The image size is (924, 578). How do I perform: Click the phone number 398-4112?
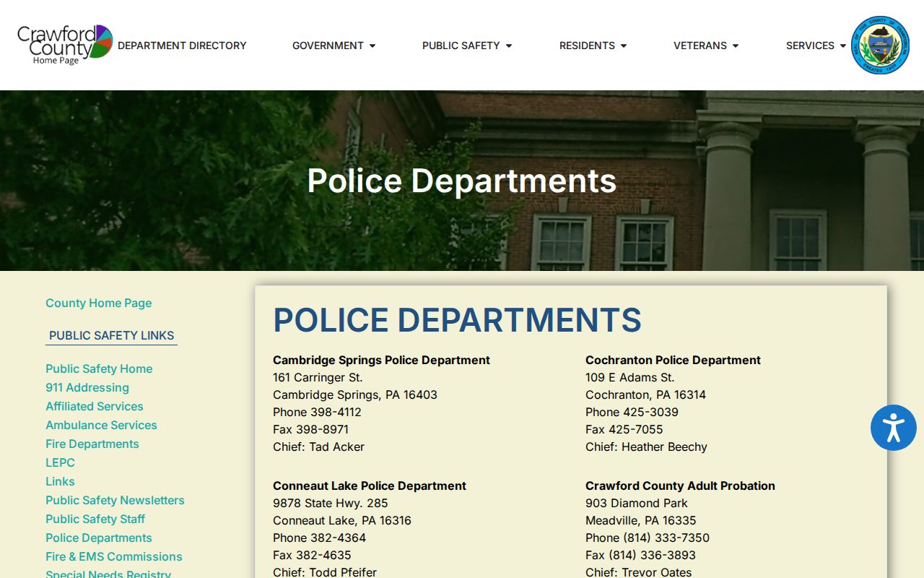(x=336, y=412)
